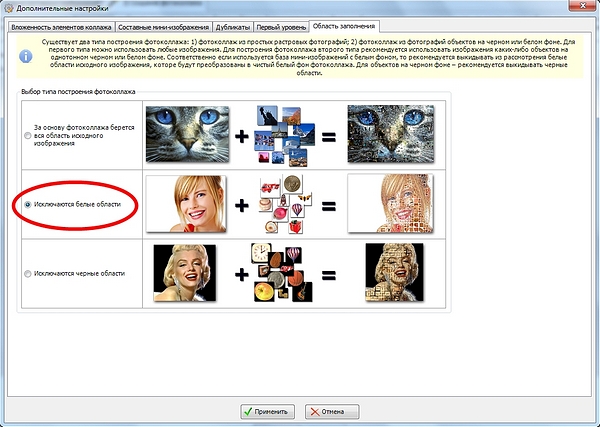600x427 pixels.
Task: Click the Применить button
Action: pos(267,412)
